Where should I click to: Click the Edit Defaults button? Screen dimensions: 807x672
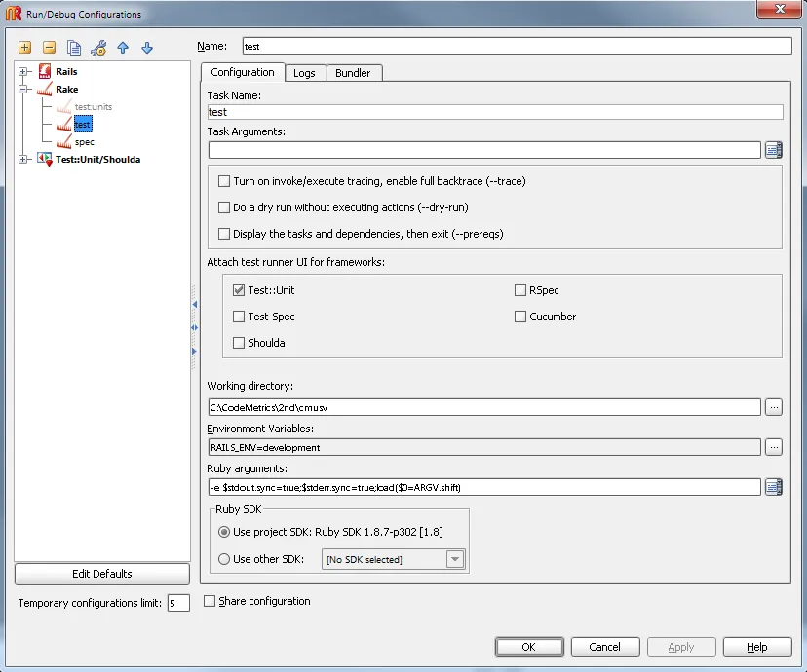[102, 574]
